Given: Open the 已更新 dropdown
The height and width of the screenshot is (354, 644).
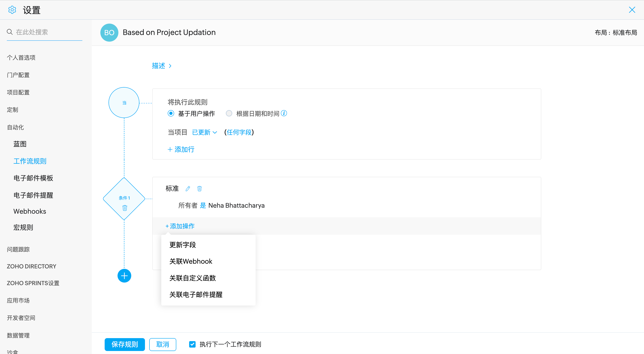Looking at the screenshot, I should 204,132.
